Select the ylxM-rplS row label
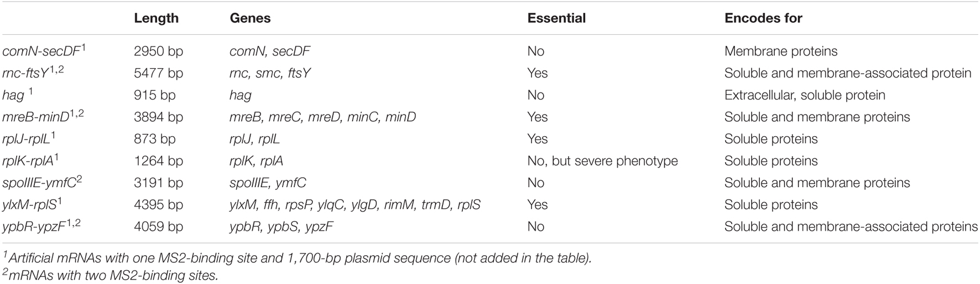 click(x=32, y=204)
